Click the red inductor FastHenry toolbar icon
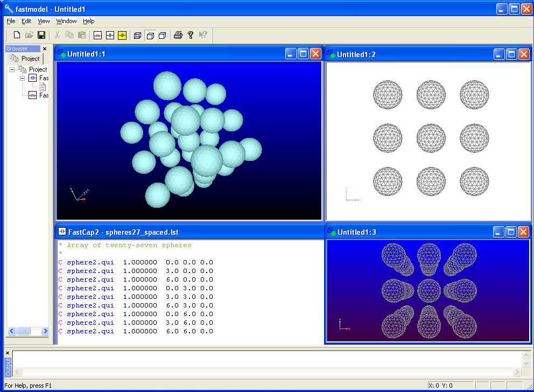 tap(97, 36)
